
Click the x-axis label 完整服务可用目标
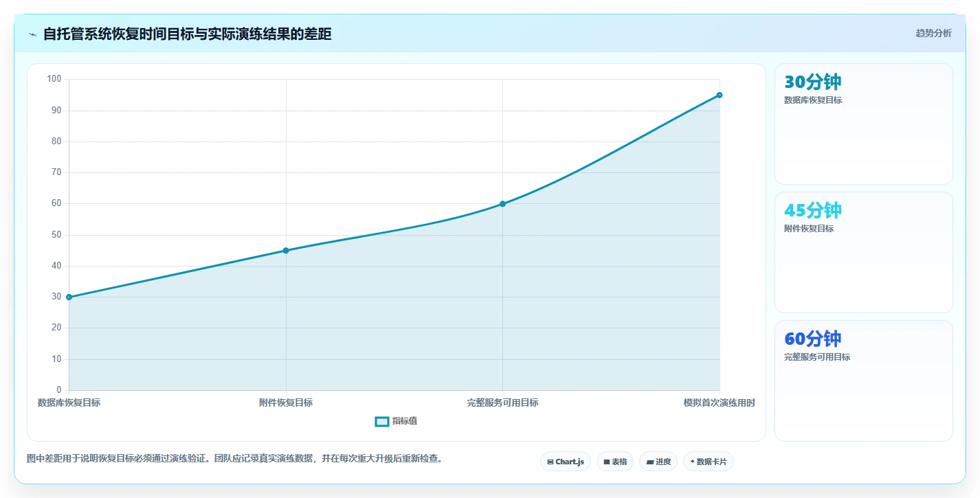pyautogui.click(x=502, y=403)
